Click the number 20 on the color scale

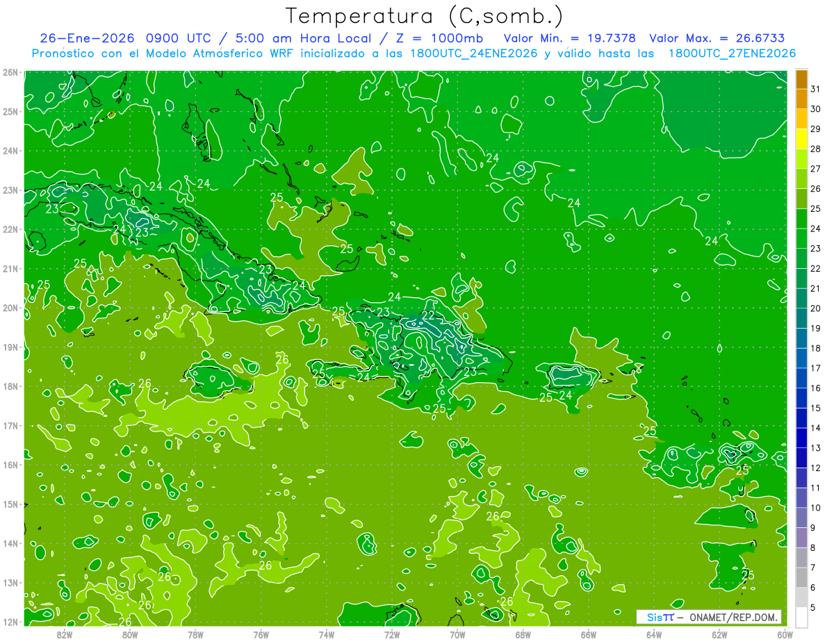point(815,308)
